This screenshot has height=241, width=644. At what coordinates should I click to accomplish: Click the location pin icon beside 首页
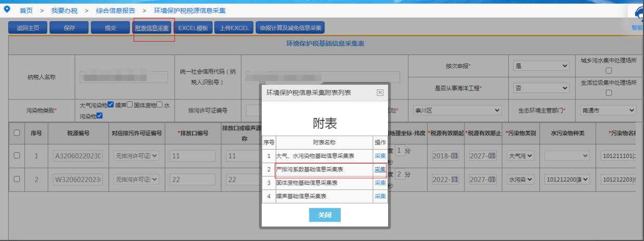(x=7, y=10)
